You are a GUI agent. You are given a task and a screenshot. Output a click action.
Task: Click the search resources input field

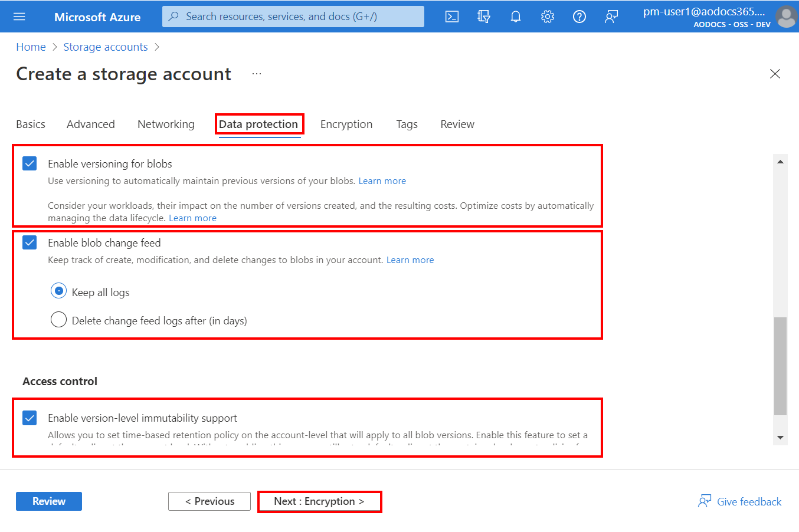[x=293, y=17]
